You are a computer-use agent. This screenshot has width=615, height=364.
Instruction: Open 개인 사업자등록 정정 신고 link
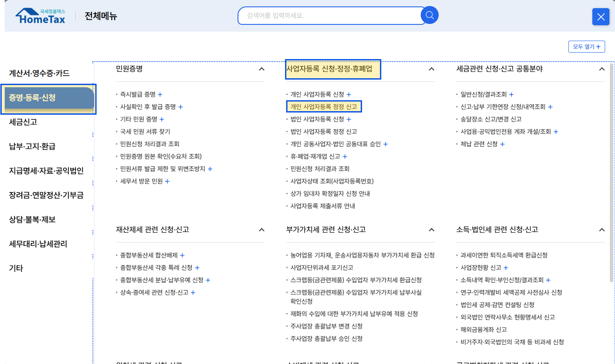(x=324, y=107)
